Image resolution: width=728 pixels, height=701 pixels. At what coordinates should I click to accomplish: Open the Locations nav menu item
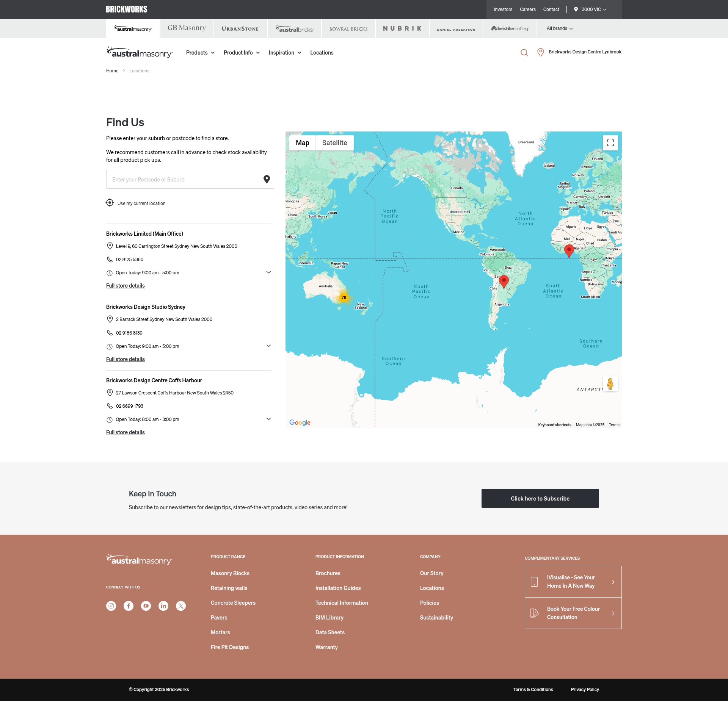click(x=322, y=53)
